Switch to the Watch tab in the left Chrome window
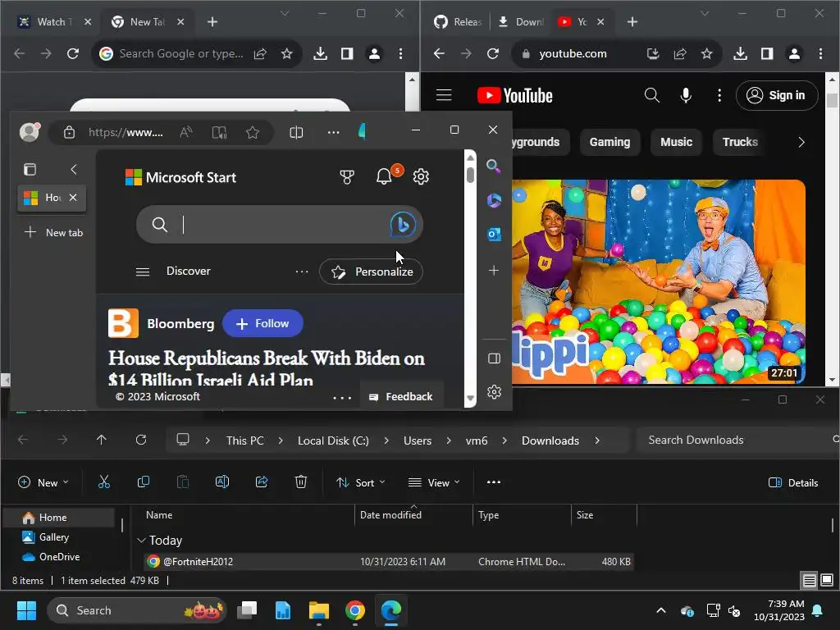 47,22
